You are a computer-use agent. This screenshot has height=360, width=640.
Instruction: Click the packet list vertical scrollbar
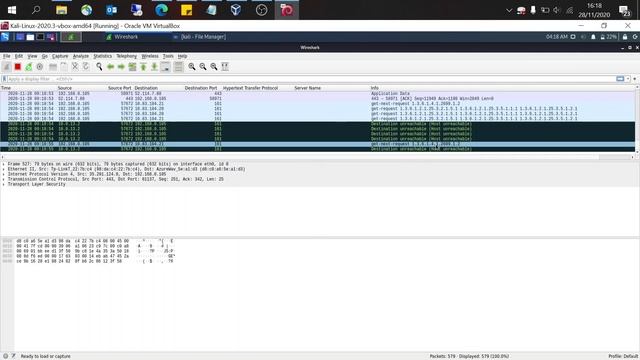tap(637, 120)
